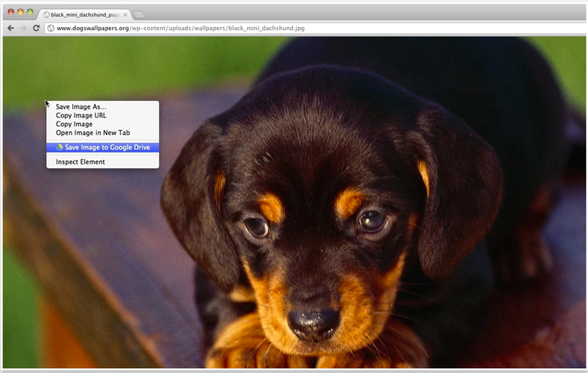Image resolution: width=588 pixels, height=373 pixels.
Task: Pick the Copy Image menu entry
Action: (74, 125)
